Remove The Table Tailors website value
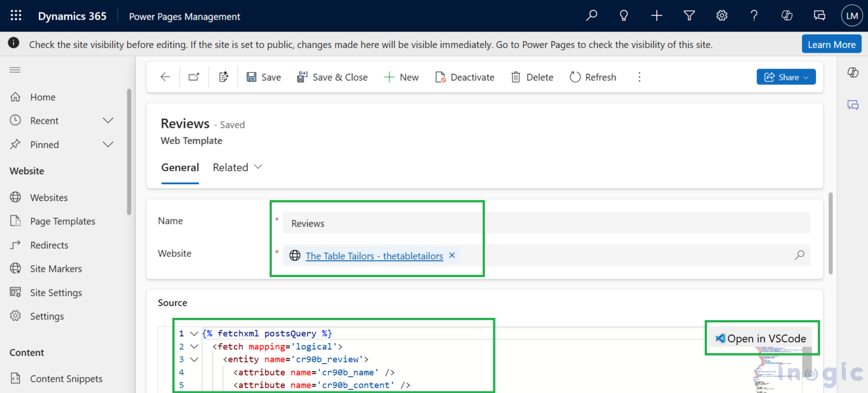 [452, 255]
